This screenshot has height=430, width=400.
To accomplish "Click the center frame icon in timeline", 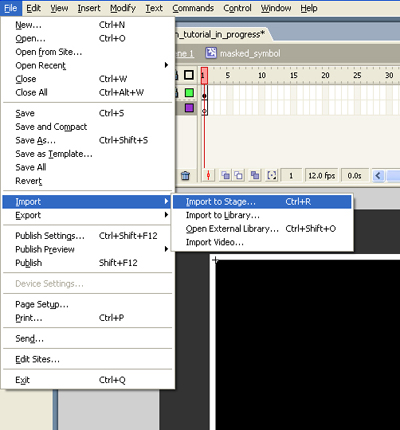I will coord(208,175).
